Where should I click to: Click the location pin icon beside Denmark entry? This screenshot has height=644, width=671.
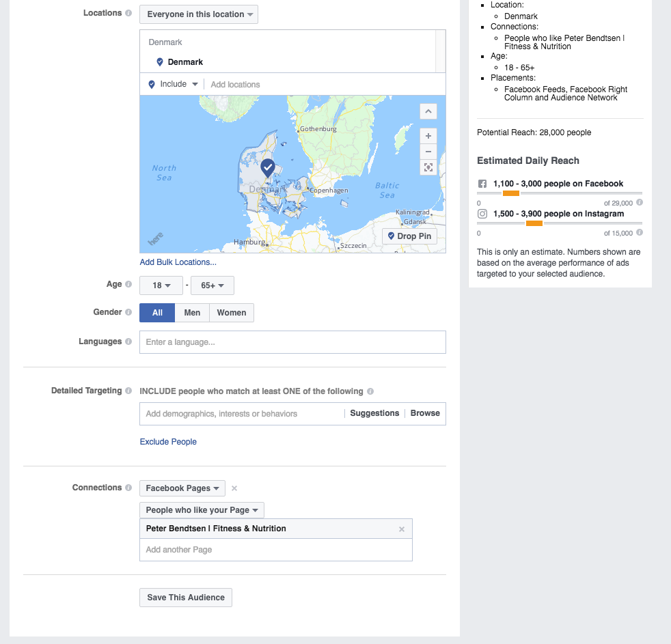(160, 62)
